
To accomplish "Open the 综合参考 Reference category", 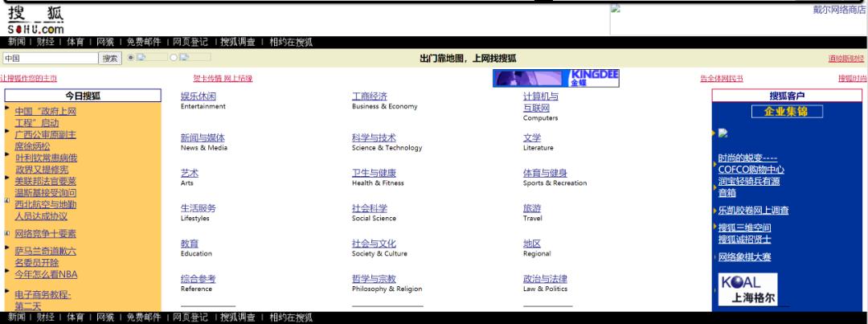I will 199,279.
